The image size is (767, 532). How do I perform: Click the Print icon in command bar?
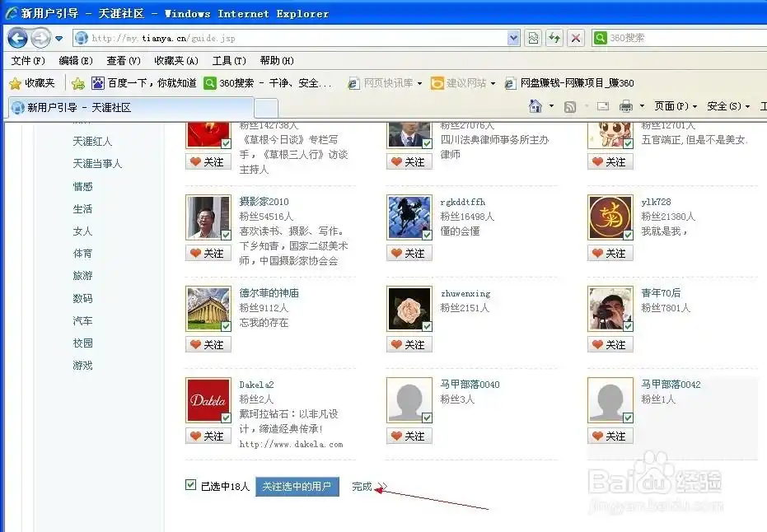626,106
